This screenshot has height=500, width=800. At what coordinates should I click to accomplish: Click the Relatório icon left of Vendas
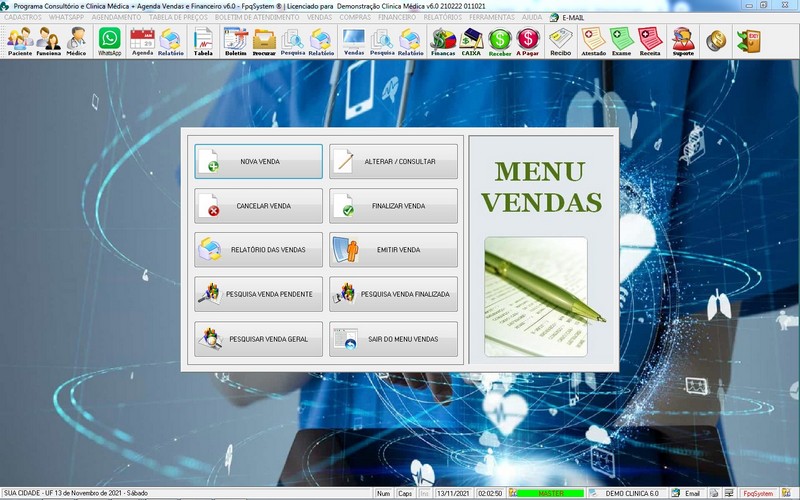(x=321, y=41)
